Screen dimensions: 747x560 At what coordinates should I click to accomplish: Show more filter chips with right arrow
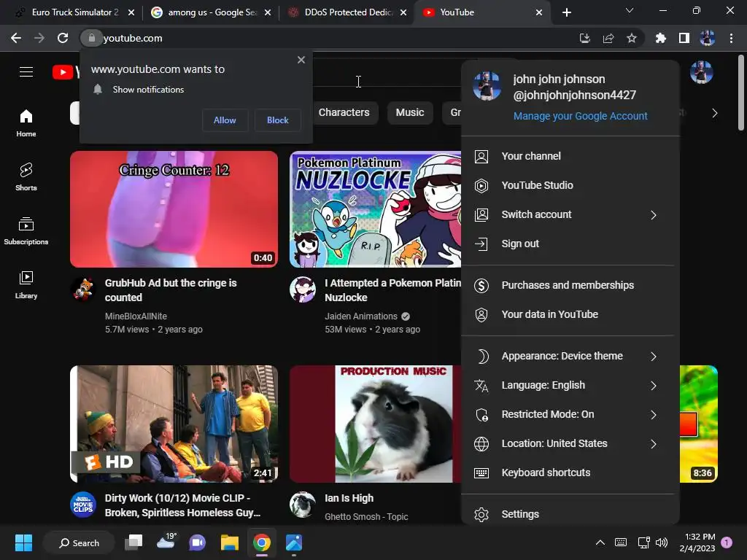(x=714, y=113)
